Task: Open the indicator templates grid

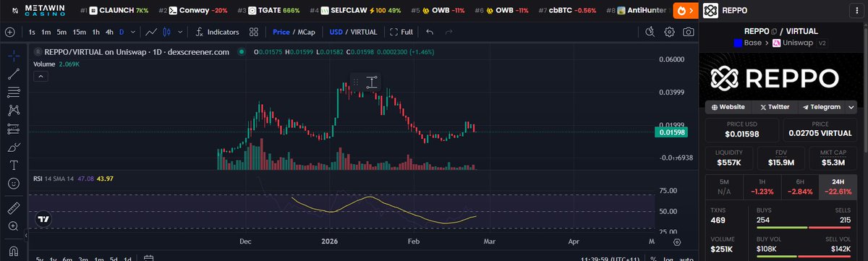Action: (x=254, y=32)
